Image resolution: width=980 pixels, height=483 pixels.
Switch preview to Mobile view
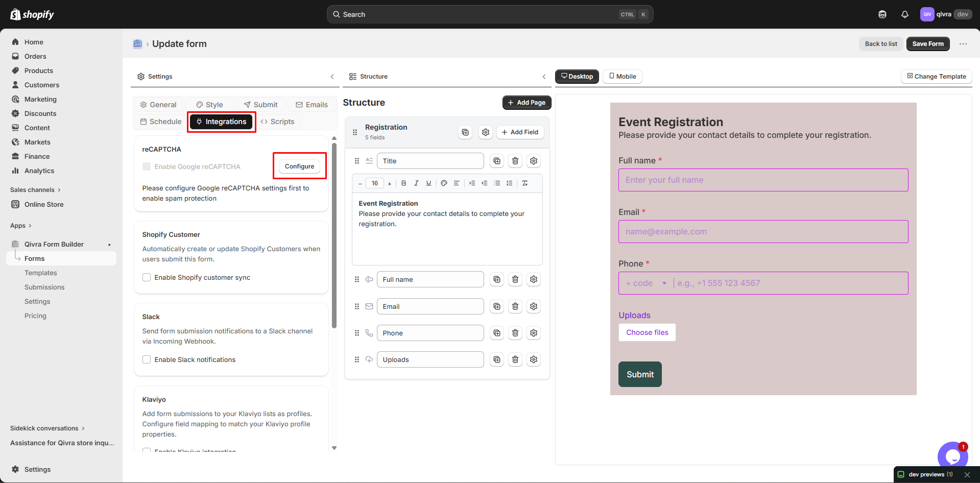pos(623,77)
